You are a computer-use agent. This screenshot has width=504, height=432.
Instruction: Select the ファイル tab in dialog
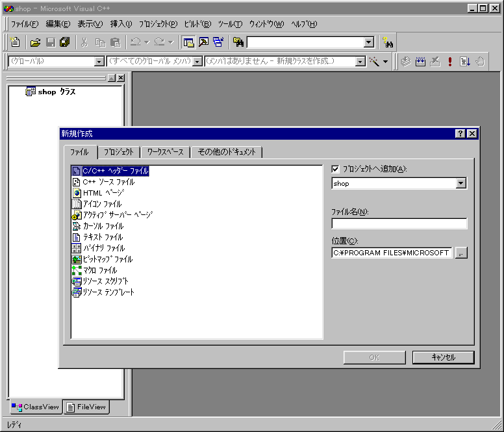[80, 152]
